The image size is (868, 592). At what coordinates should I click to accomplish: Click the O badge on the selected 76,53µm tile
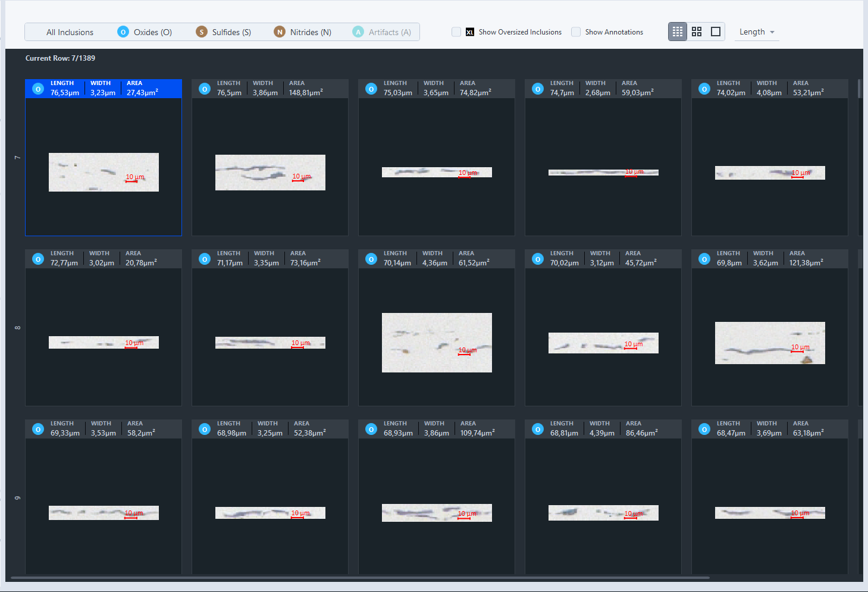[x=37, y=88]
